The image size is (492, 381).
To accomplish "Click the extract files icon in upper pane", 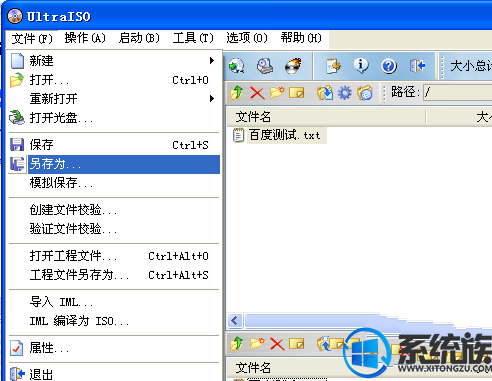I will [x=325, y=93].
